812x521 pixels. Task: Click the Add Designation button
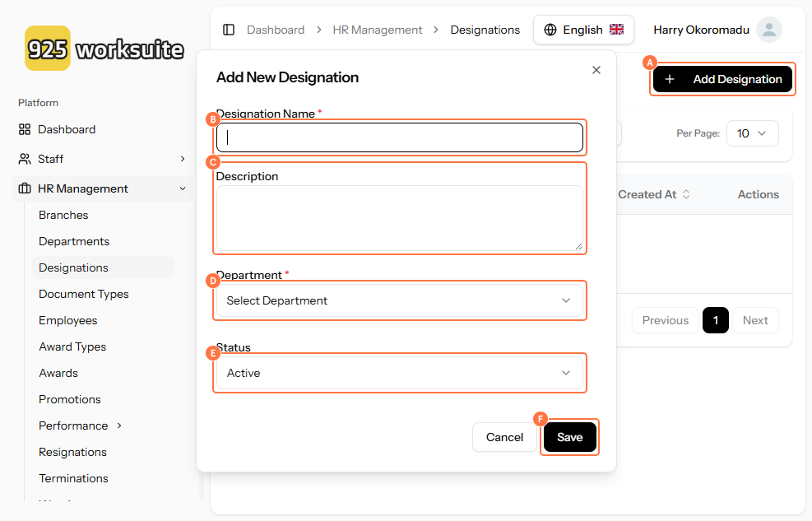click(x=722, y=79)
